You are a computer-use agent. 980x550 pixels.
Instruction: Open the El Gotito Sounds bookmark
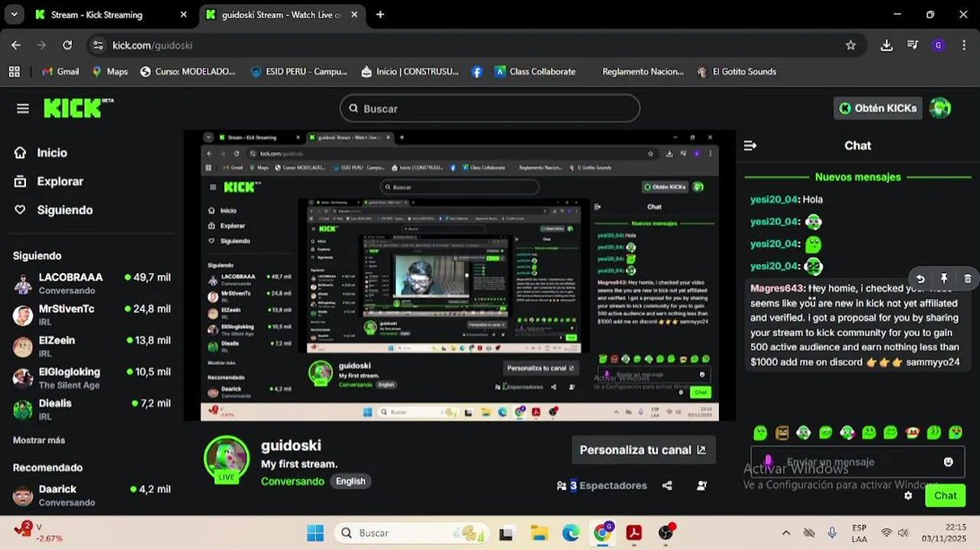point(737,71)
